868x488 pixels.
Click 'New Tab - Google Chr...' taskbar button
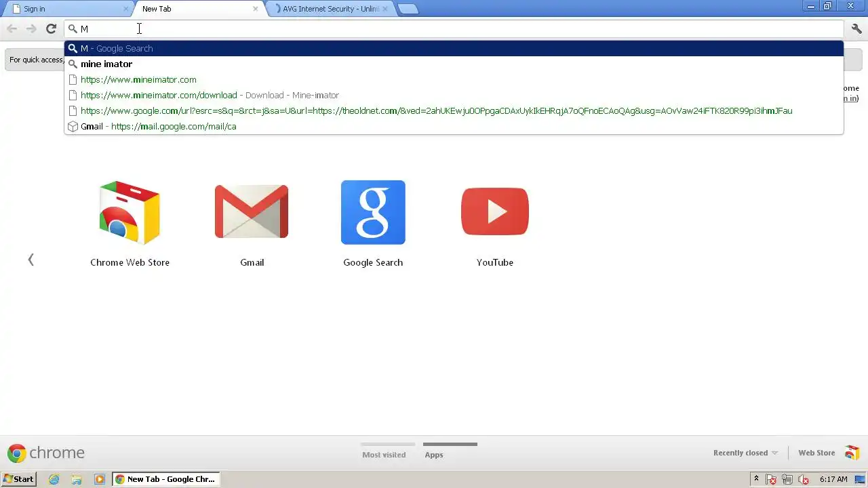click(167, 479)
